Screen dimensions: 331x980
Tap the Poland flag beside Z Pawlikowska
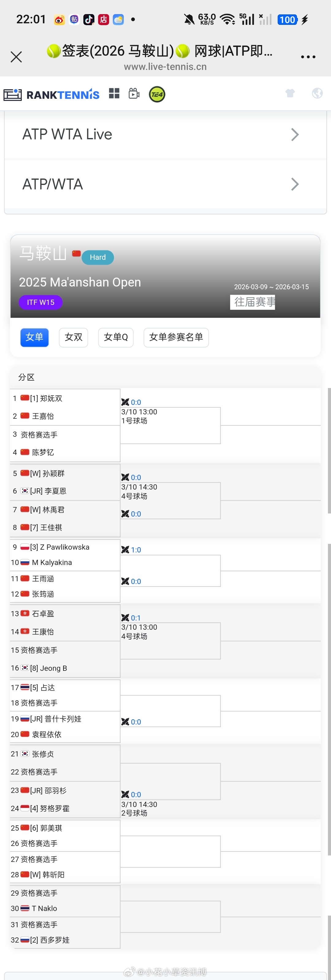tap(24, 547)
